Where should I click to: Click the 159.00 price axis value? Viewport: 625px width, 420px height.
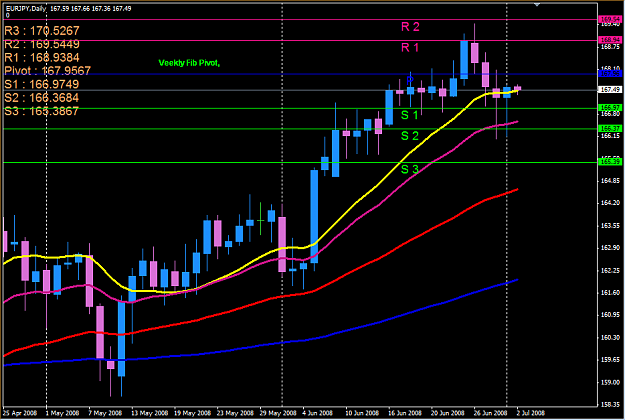[x=610, y=383]
